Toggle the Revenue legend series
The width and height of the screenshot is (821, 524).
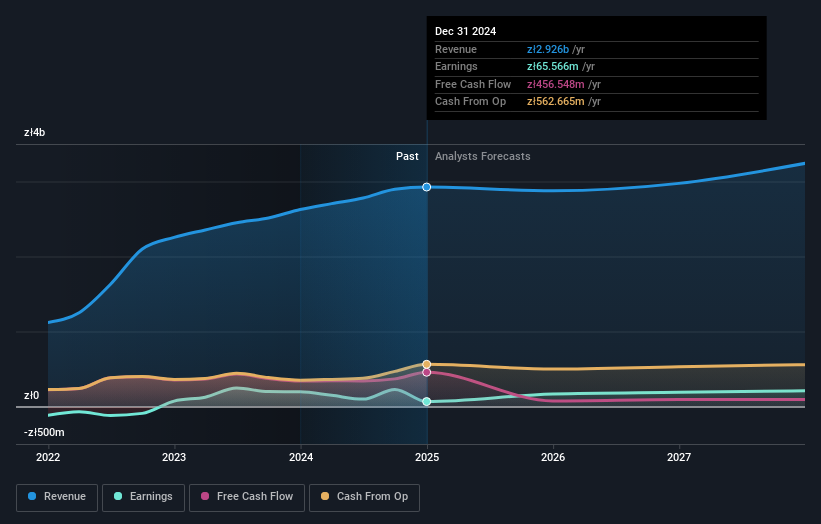click(57, 497)
